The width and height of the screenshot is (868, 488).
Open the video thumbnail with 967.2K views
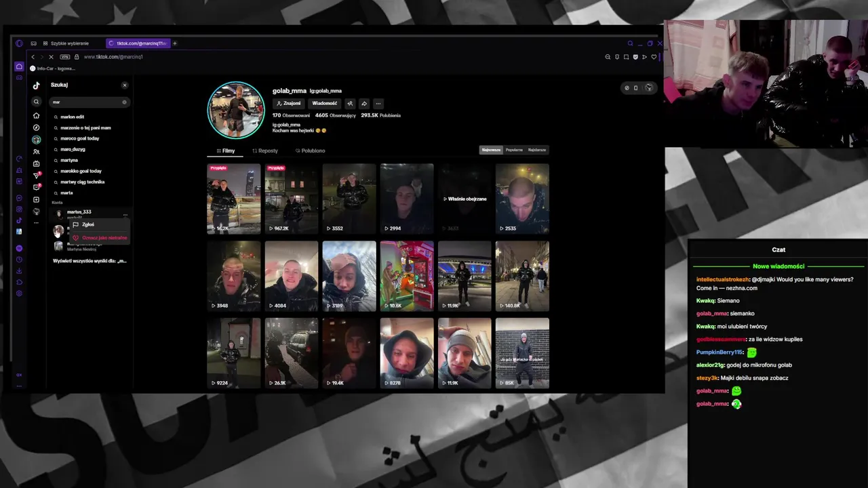click(292, 199)
